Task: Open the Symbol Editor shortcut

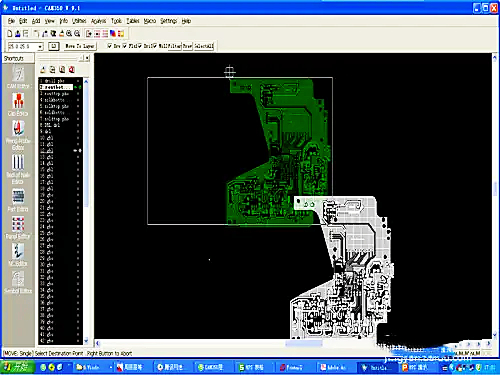Action: 18,282
